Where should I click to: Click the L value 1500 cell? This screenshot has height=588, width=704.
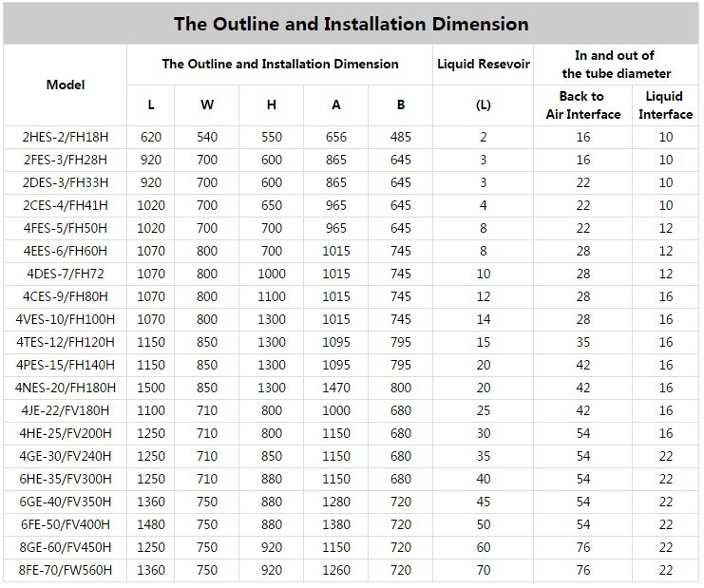[x=150, y=388]
